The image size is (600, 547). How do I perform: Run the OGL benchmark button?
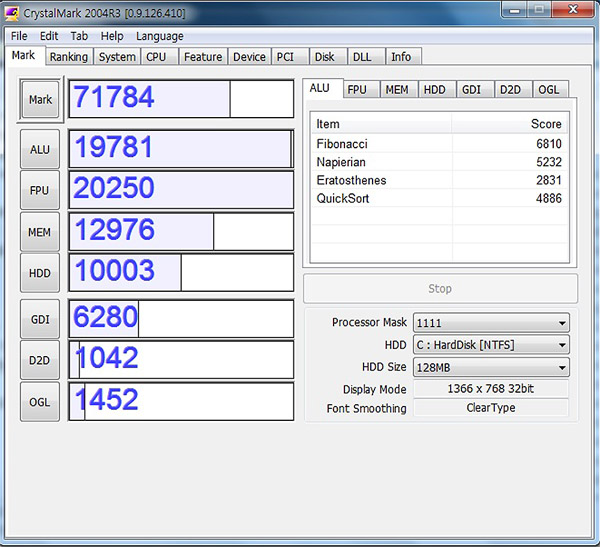40,402
